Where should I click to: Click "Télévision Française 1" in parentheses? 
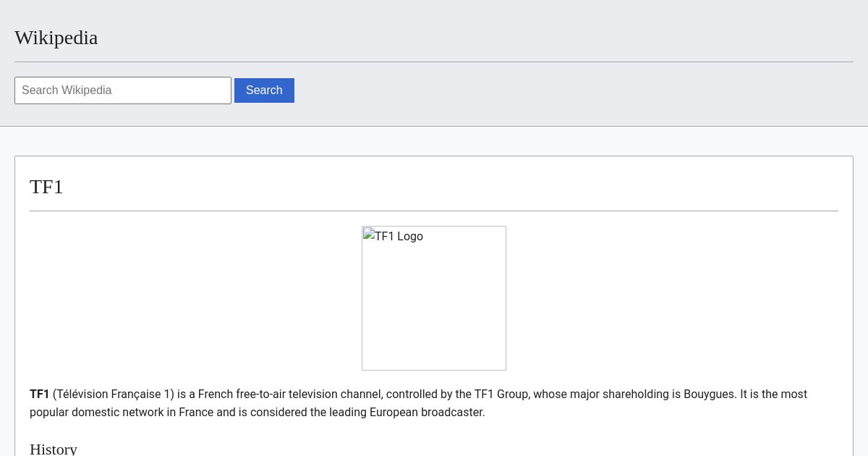click(114, 394)
